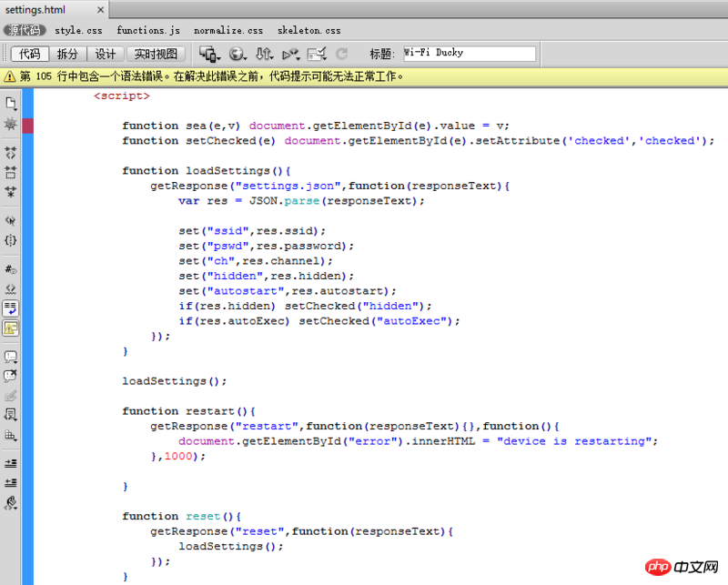Expand all collapsed code
Viewport: 728px width, 585px height.
(x=10, y=192)
